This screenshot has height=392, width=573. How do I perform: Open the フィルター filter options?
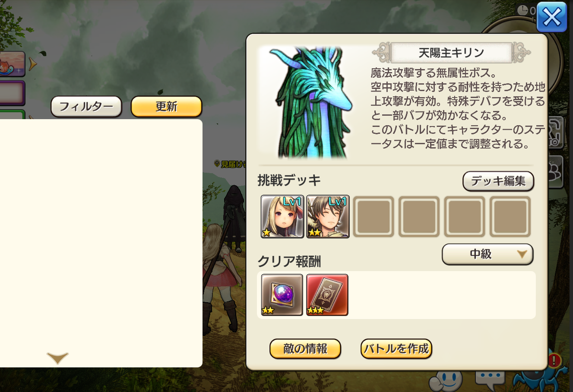(x=86, y=107)
